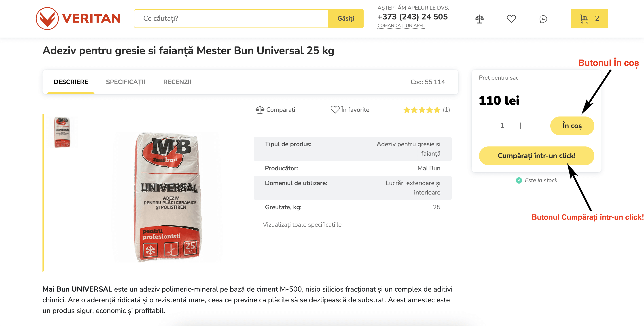Click Cumpărați într-un click! button
The image size is (644, 326).
[536, 156]
